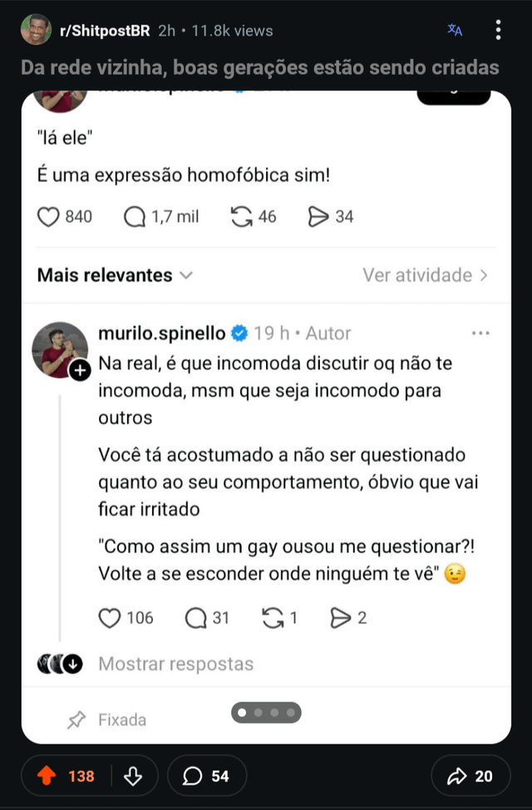This screenshot has height=810, width=532.
Task: Comment on the reply with 31 comments
Action: tap(196, 618)
